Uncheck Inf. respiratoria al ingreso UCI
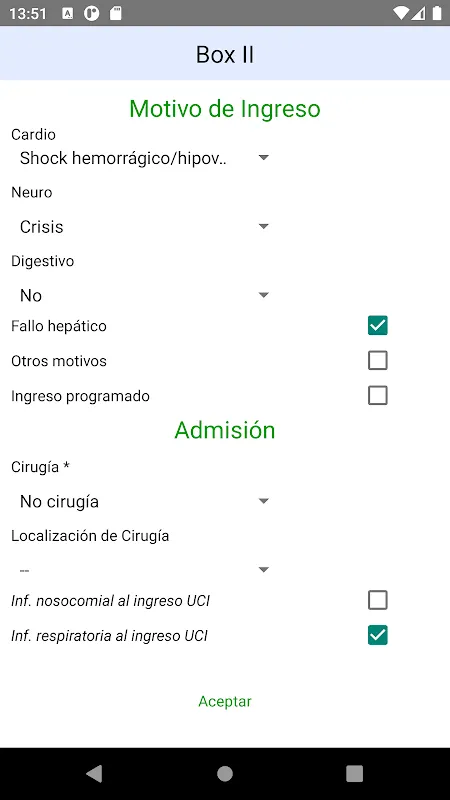 click(378, 635)
